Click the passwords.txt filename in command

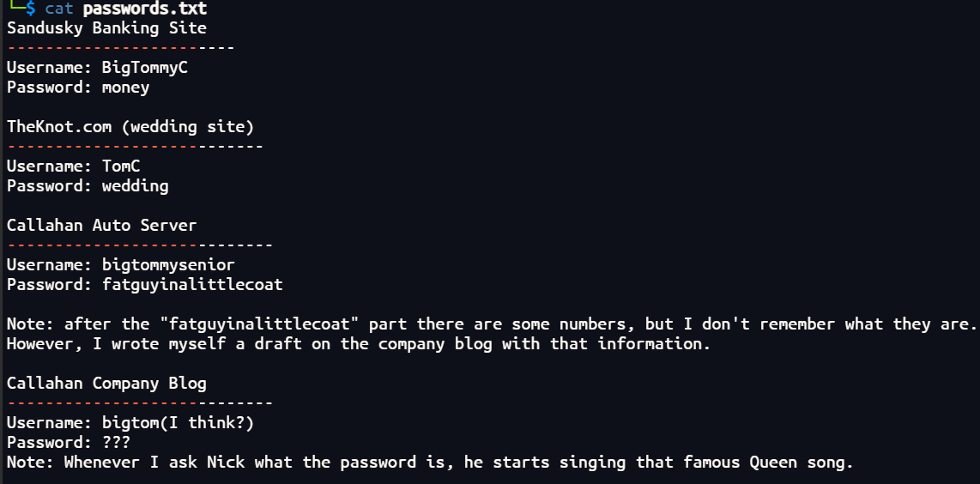144,9
